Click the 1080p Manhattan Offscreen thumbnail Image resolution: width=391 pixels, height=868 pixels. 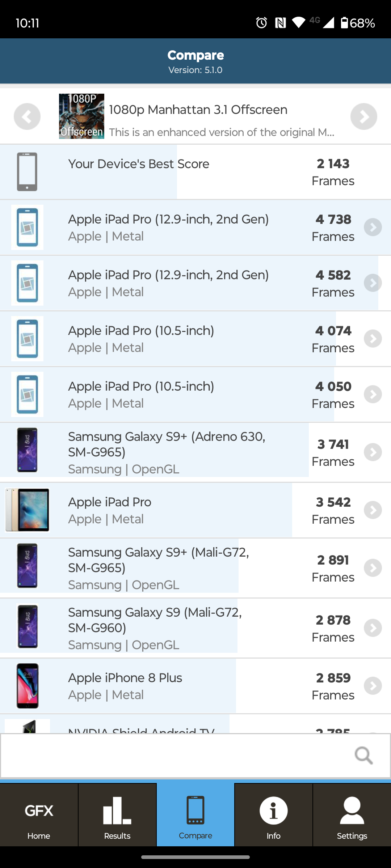81,116
